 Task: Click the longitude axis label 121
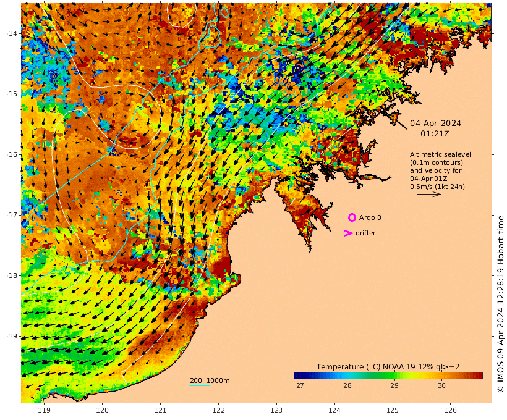point(160,410)
